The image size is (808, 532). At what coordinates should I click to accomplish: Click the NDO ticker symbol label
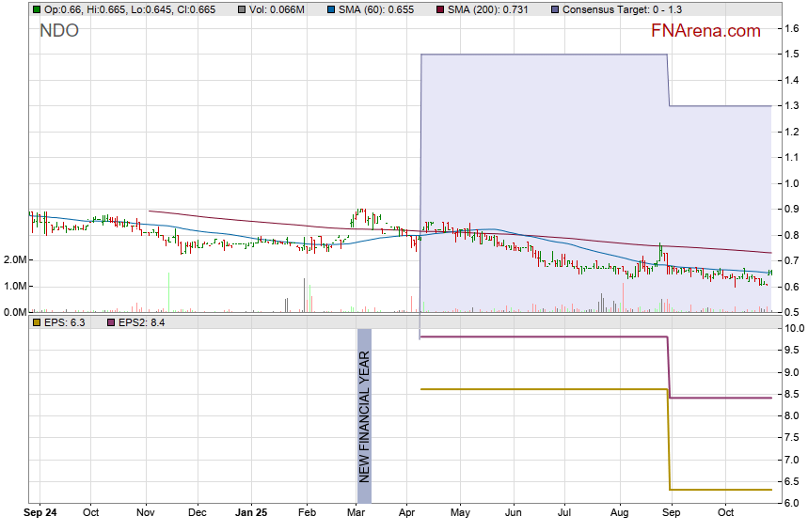point(59,31)
